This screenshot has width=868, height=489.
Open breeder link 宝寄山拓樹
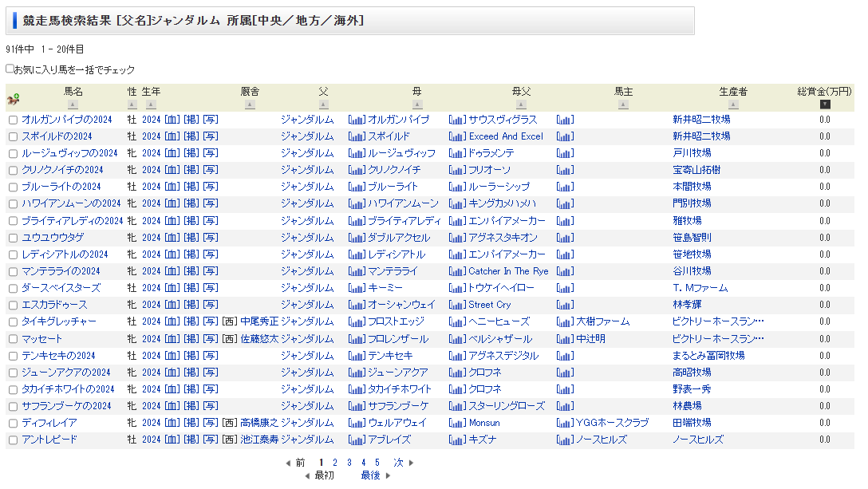pos(696,170)
